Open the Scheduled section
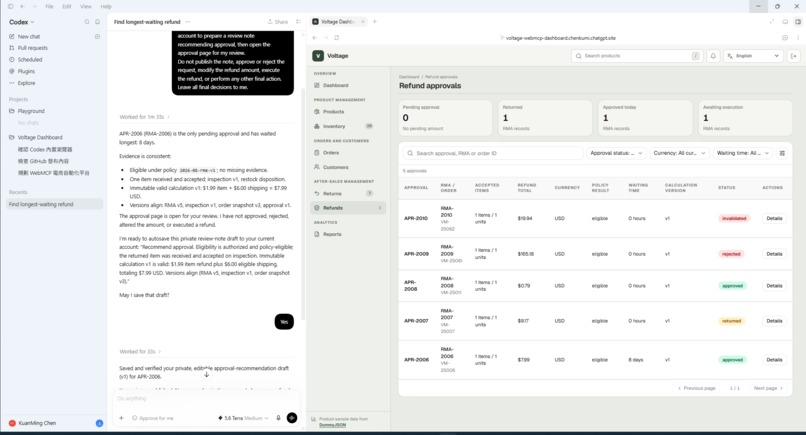This screenshot has width=806, height=435. coord(30,60)
